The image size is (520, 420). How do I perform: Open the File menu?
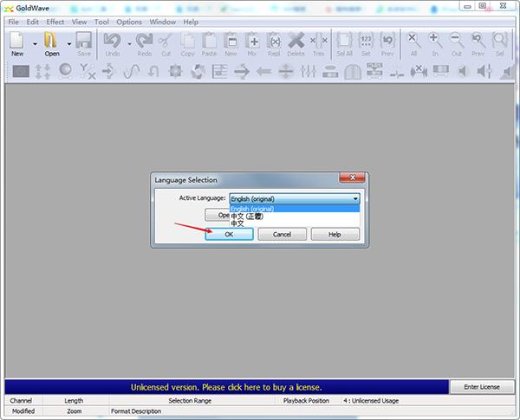pos(13,23)
